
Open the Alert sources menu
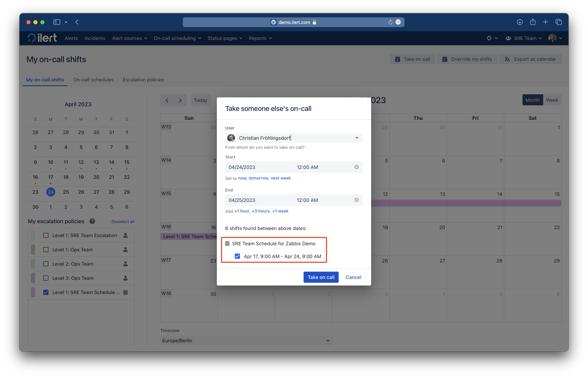pos(129,38)
